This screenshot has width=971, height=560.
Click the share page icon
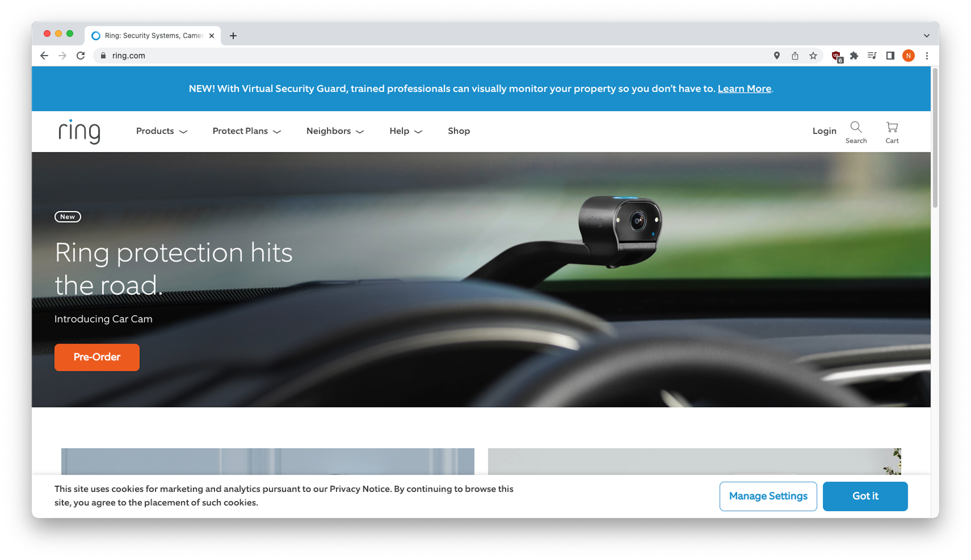tap(794, 56)
